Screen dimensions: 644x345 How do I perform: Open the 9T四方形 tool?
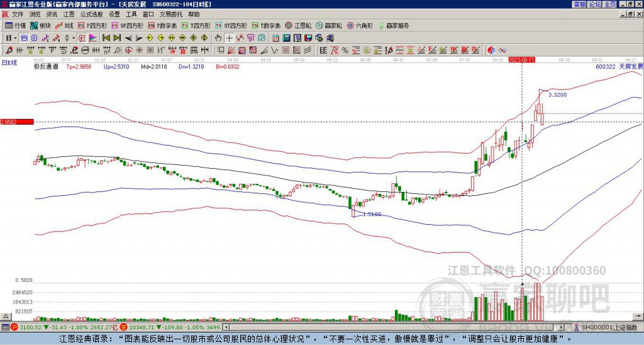231,25
